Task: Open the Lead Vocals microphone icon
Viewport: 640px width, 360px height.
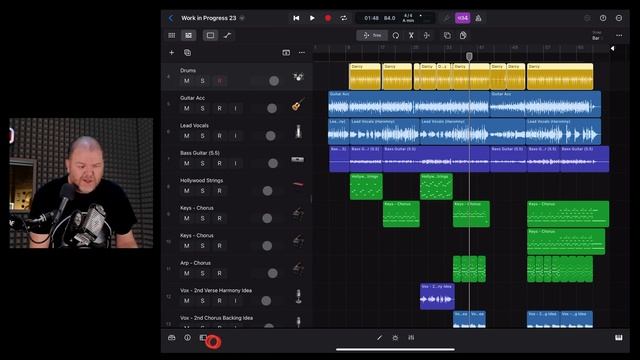Action: pyautogui.click(x=298, y=132)
